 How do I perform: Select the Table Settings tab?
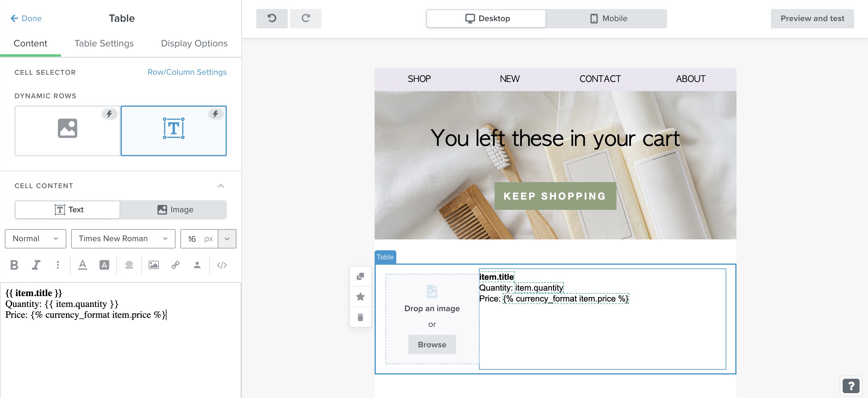pos(104,43)
